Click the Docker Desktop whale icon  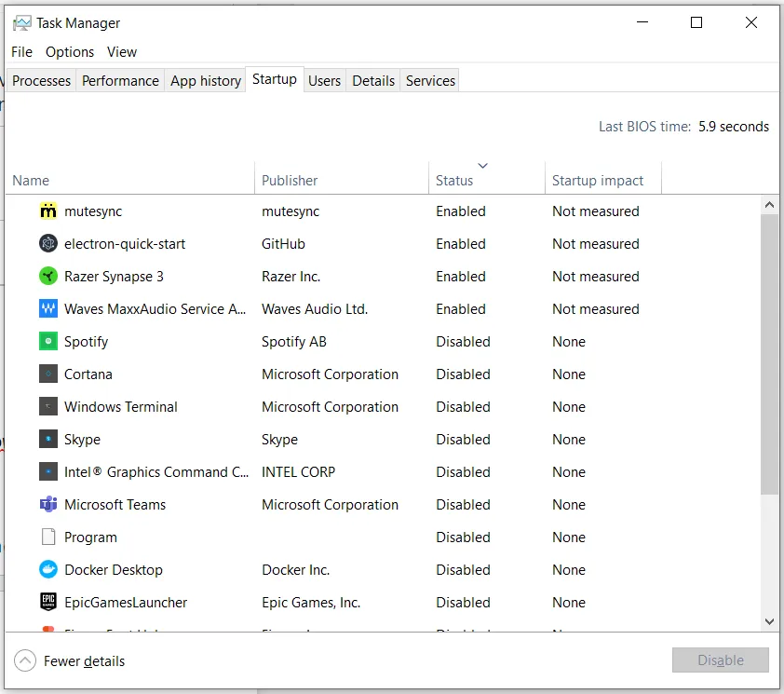[48, 569]
